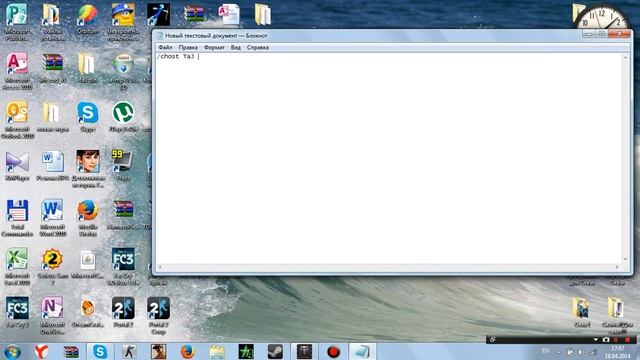Open the cowboy game icon in taskbar

pyautogui.click(x=158, y=351)
